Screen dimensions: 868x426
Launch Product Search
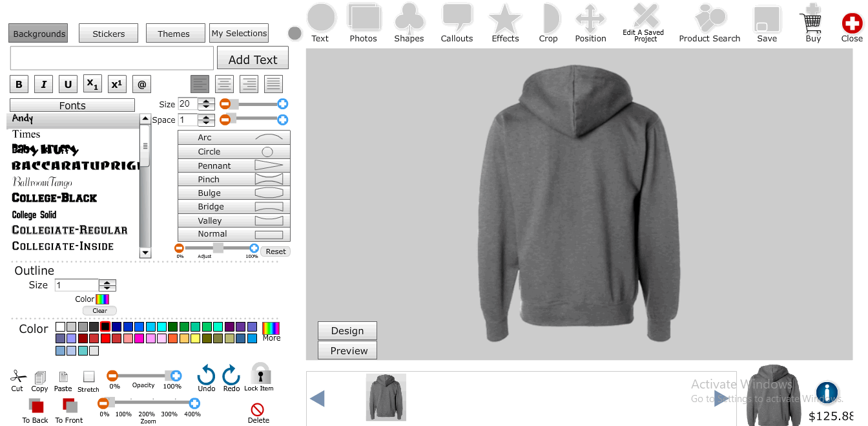(709, 23)
